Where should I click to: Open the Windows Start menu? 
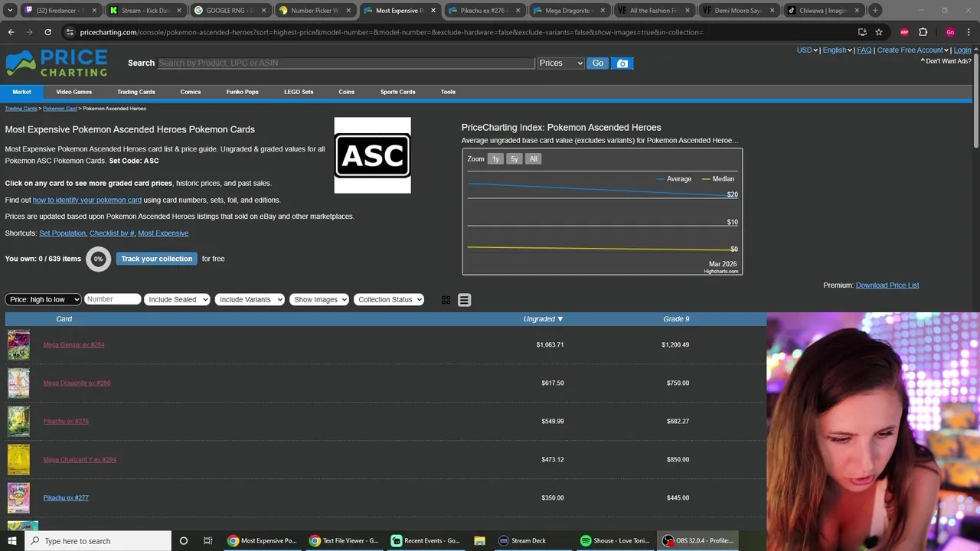point(12,541)
